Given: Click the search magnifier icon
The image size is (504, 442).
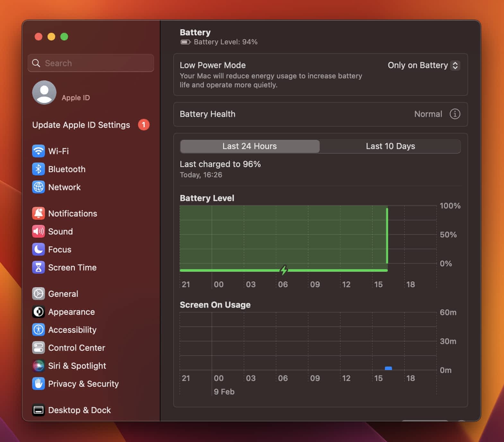Looking at the screenshot, I should (x=36, y=63).
